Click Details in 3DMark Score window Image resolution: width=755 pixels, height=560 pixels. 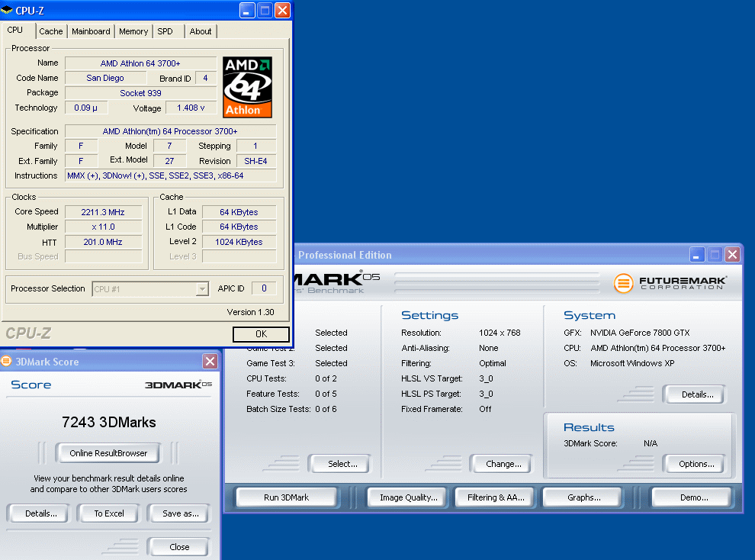tap(41, 513)
